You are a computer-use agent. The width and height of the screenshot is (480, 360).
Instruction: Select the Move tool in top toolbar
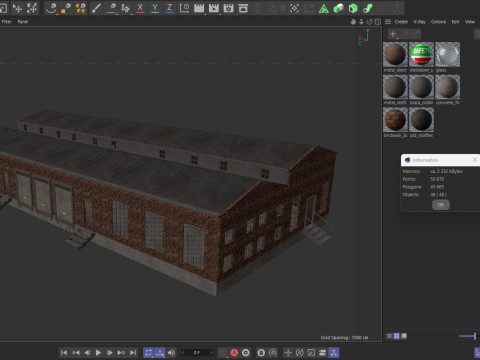click(x=17, y=8)
